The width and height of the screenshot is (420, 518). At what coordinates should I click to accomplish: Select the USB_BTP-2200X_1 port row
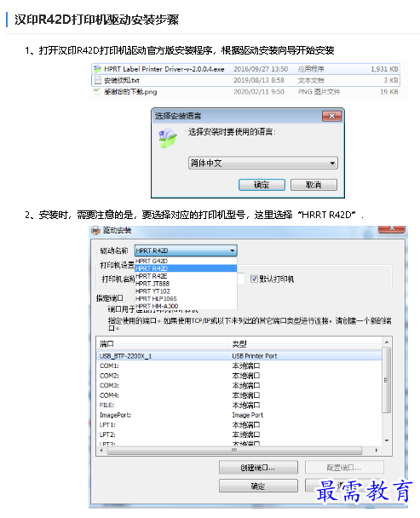[x=239, y=356]
